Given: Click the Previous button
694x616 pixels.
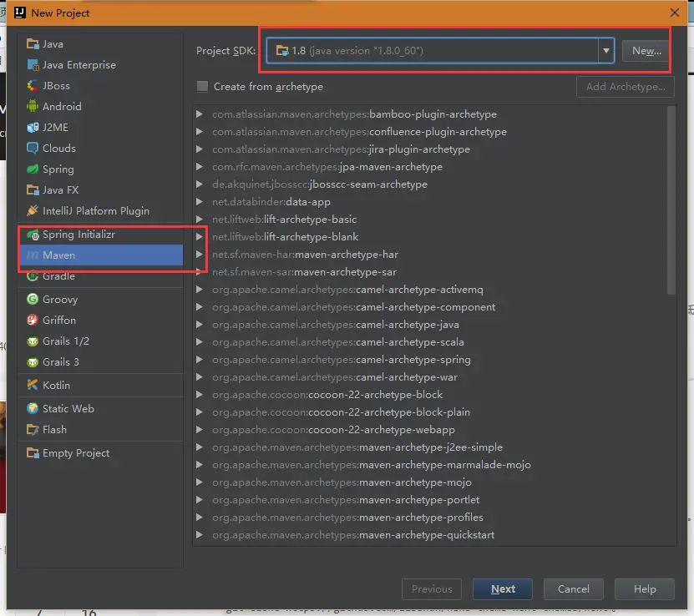Looking at the screenshot, I should tap(432, 589).
